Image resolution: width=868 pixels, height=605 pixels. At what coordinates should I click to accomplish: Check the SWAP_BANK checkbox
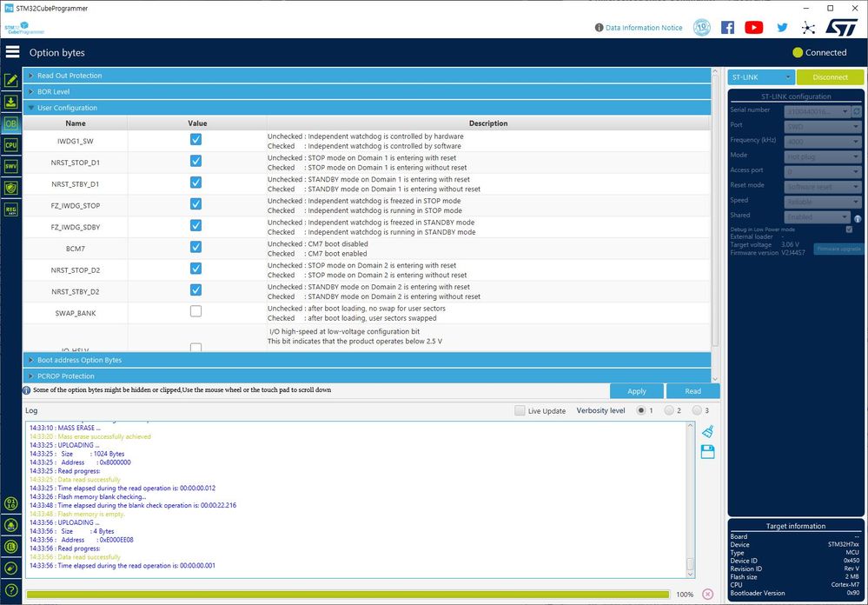[195, 311]
